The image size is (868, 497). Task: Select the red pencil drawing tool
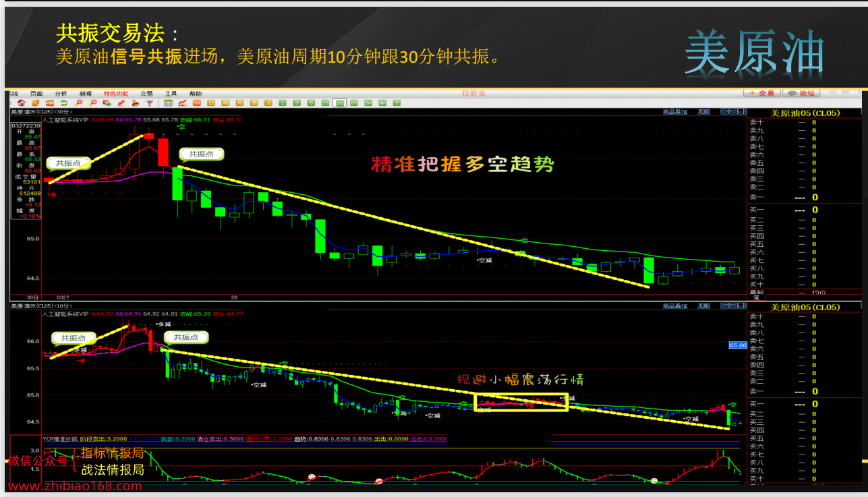(x=121, y=103)
